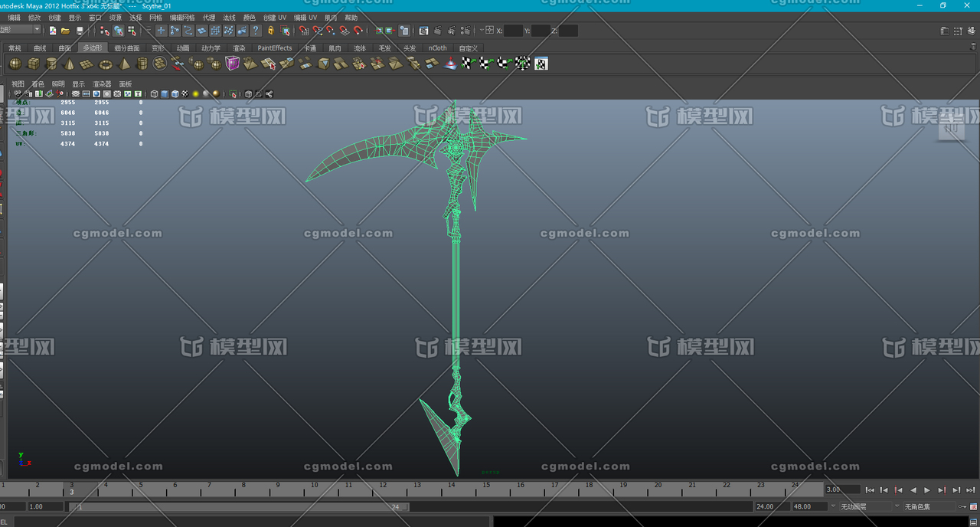The image size is (980, 527).
Task: Open the 创建 menu
Action: pos(54,17)
